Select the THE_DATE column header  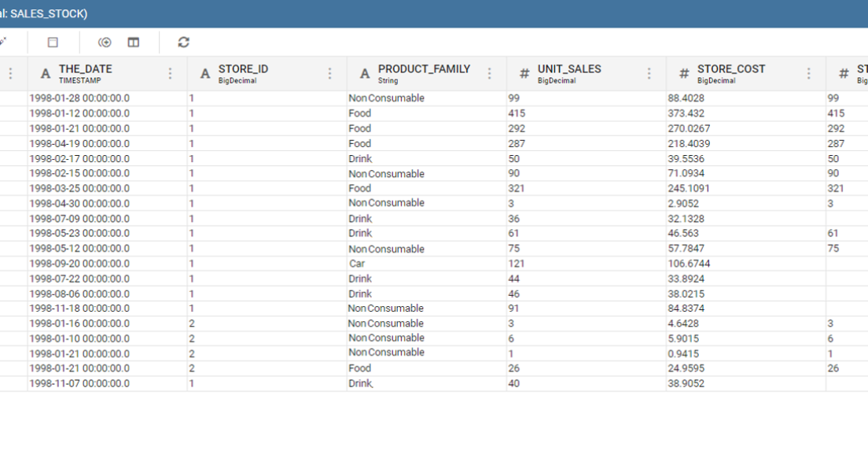pos(108,74)
